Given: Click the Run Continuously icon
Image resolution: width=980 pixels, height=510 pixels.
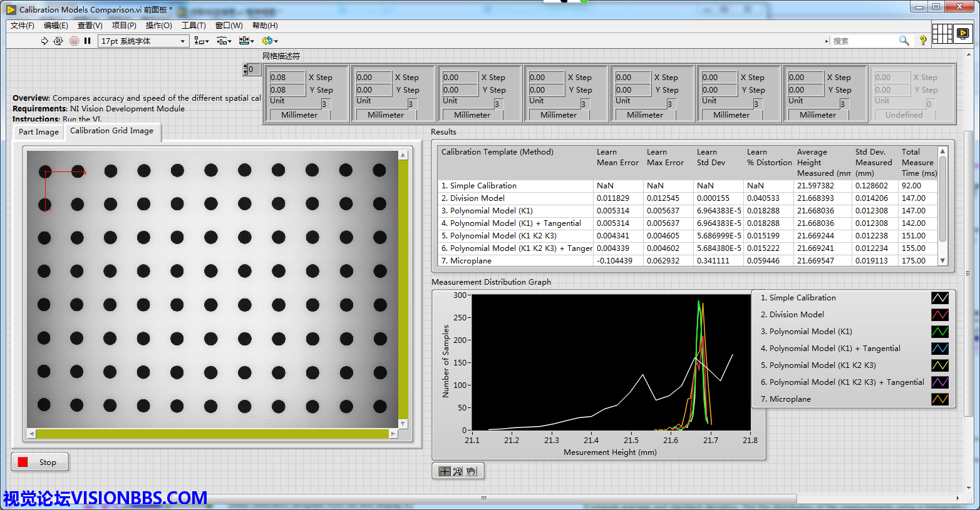Looking at the screenshot, I should [x=58, y=41].
